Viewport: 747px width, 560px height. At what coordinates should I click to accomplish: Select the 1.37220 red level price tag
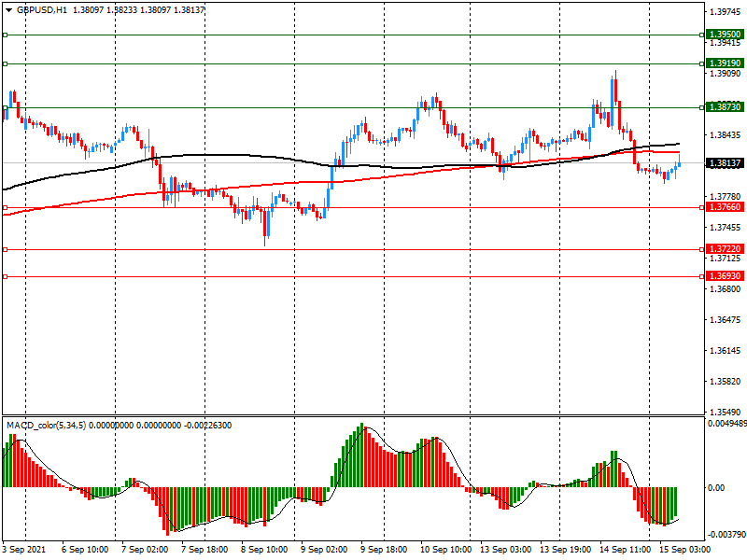point(726,249)
